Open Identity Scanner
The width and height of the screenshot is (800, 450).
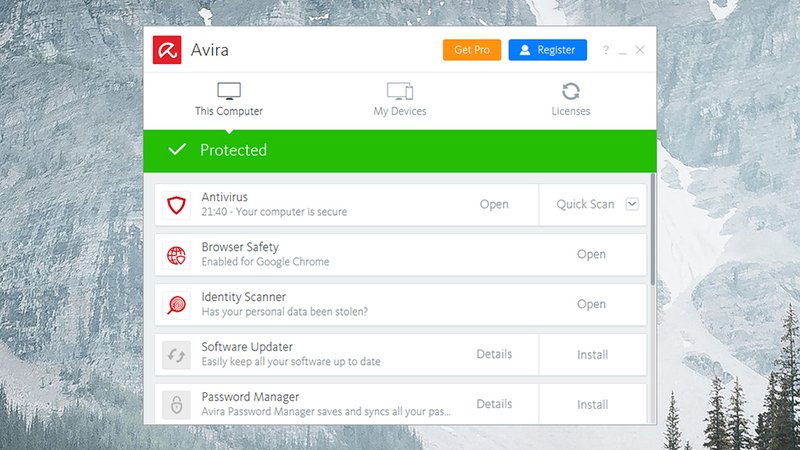(x=591, y=304)
